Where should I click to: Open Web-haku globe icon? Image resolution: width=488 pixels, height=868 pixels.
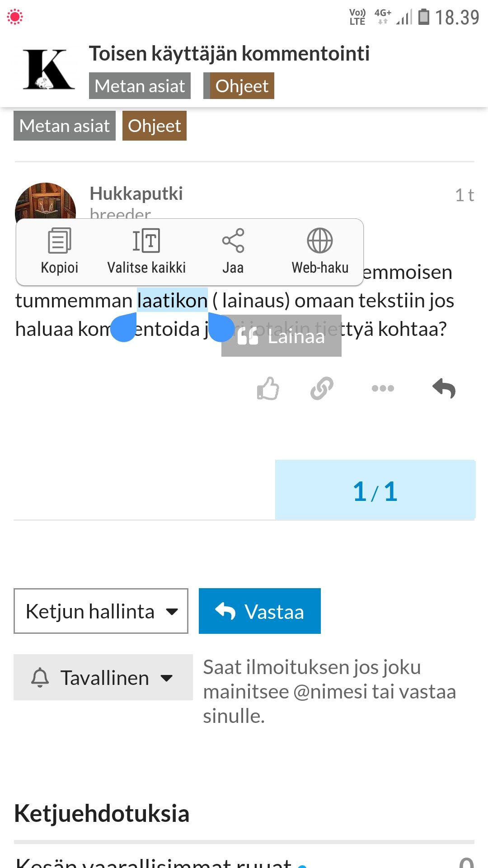[319, 241]
